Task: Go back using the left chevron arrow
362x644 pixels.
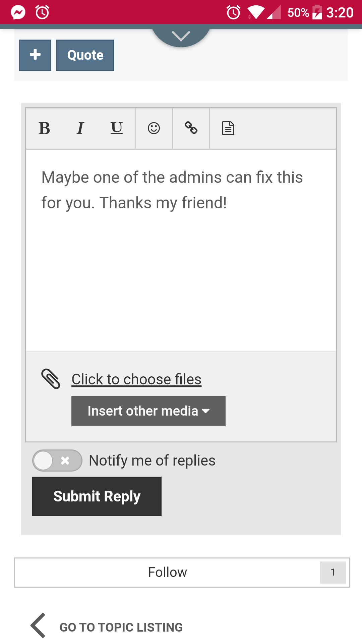Action: coord(38,626)
